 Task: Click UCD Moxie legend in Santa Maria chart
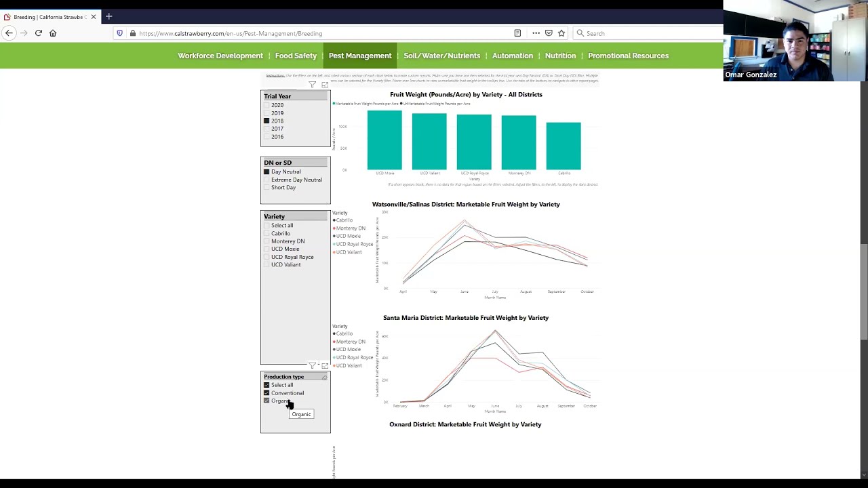(x=347, y=350)
